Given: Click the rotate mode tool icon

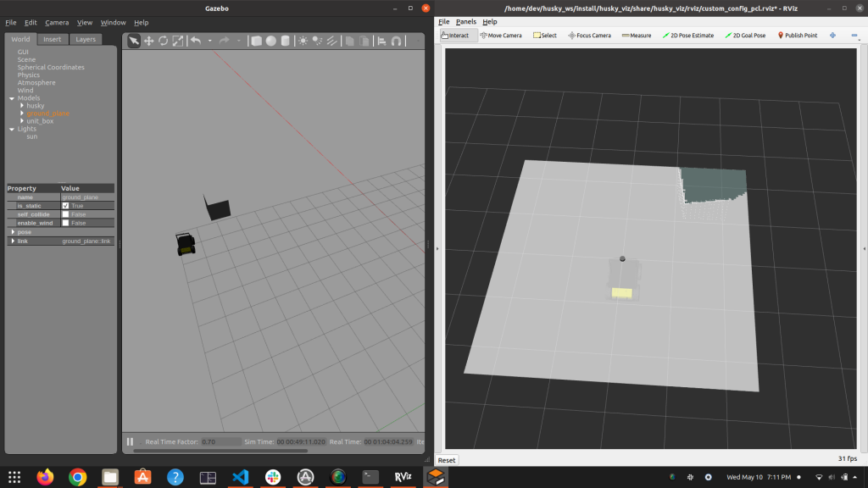Looking at the screenshot, I should [163, 41].
